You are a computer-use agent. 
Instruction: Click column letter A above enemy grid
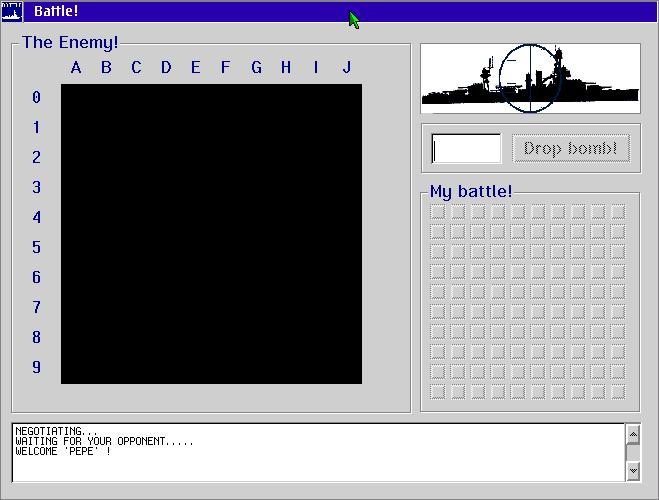[x=76, y=67]
